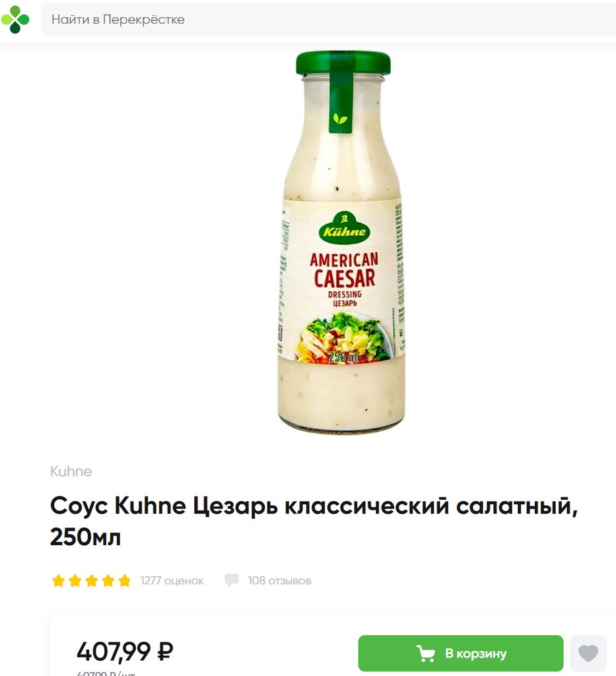Open the Kuhne brand link

[x=71, y=471]
